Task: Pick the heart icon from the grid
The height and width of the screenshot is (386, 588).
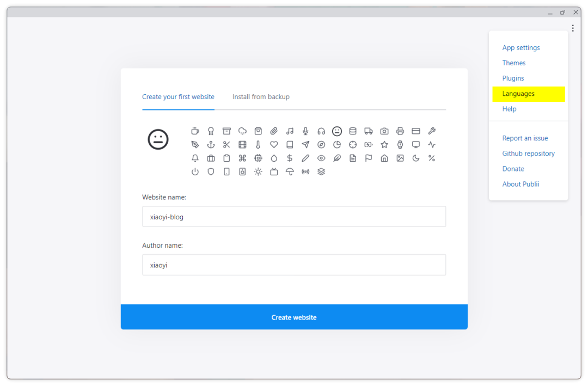Action: click(274, 145)
